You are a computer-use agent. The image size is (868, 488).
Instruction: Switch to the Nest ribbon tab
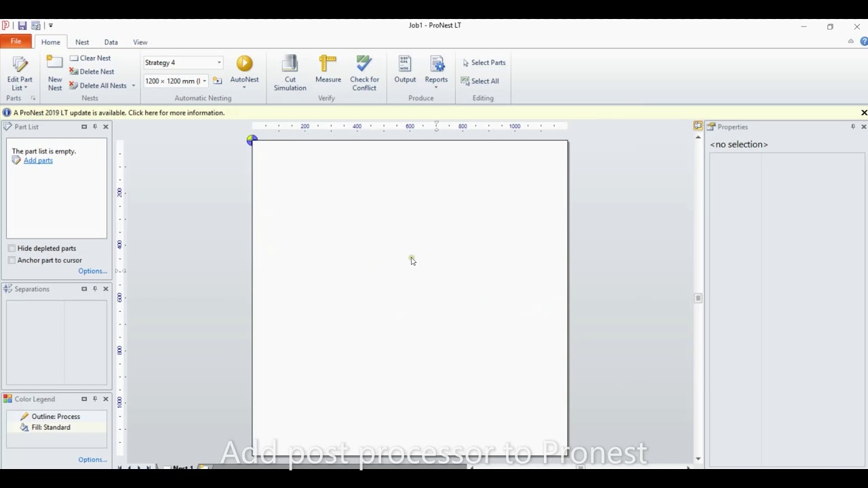pyautogui.click(x=82, y=42)
